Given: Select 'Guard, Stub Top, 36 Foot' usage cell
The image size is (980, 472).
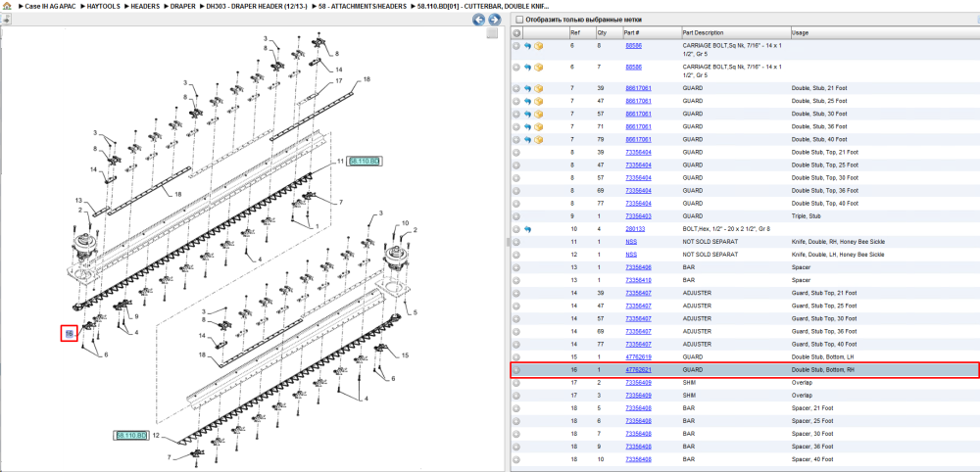Looking at the screenshot, I should [824, 332].
